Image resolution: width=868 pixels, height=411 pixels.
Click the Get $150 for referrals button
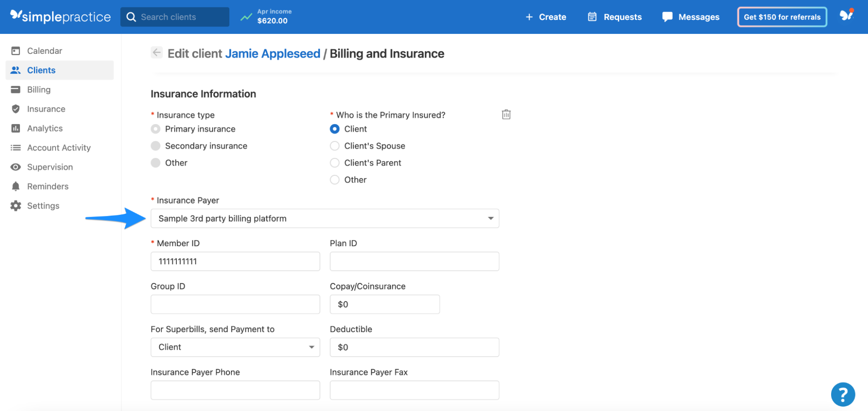[x=781, y=17]
